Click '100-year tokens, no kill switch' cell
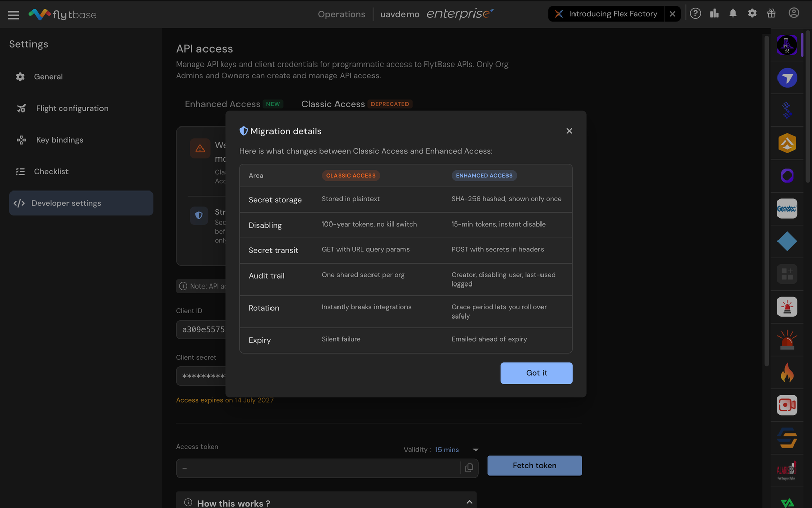This screenshot has height=508, width=812. [x=369, y=224]
